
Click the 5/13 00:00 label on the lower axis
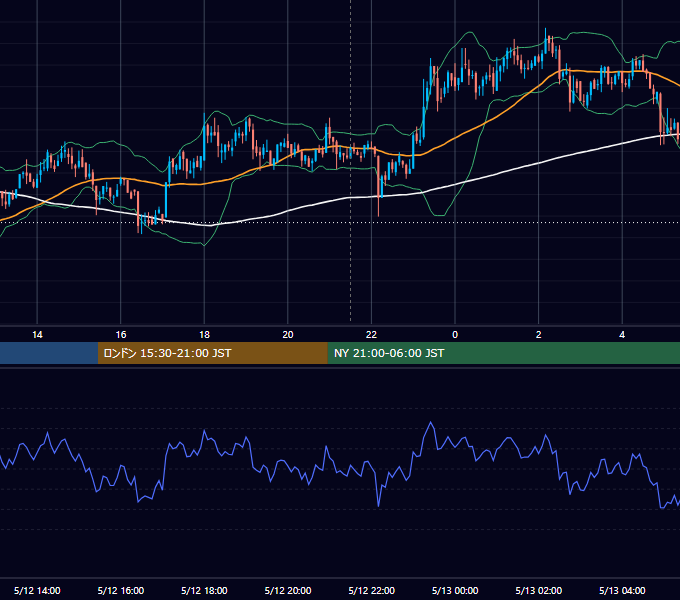pos(455,590)
